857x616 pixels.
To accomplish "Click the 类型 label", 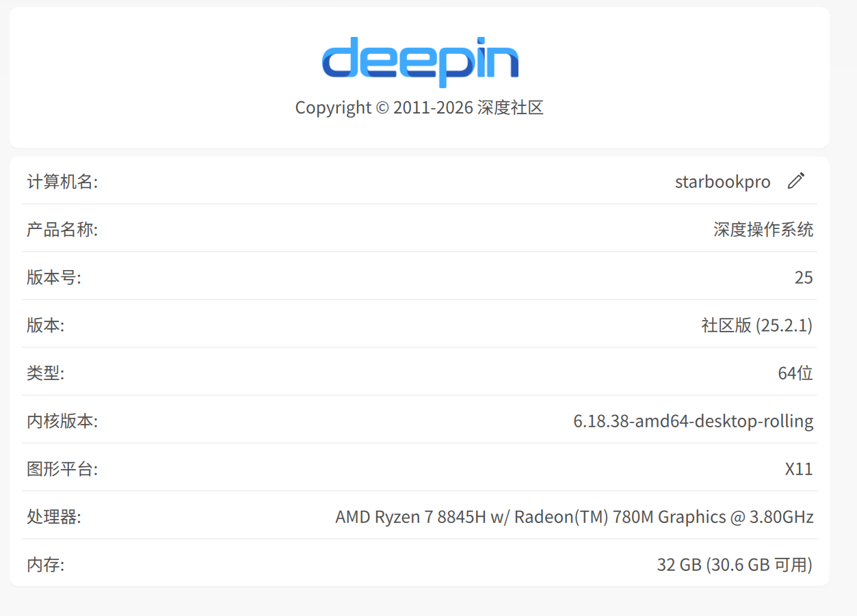I will pos(45,373).
